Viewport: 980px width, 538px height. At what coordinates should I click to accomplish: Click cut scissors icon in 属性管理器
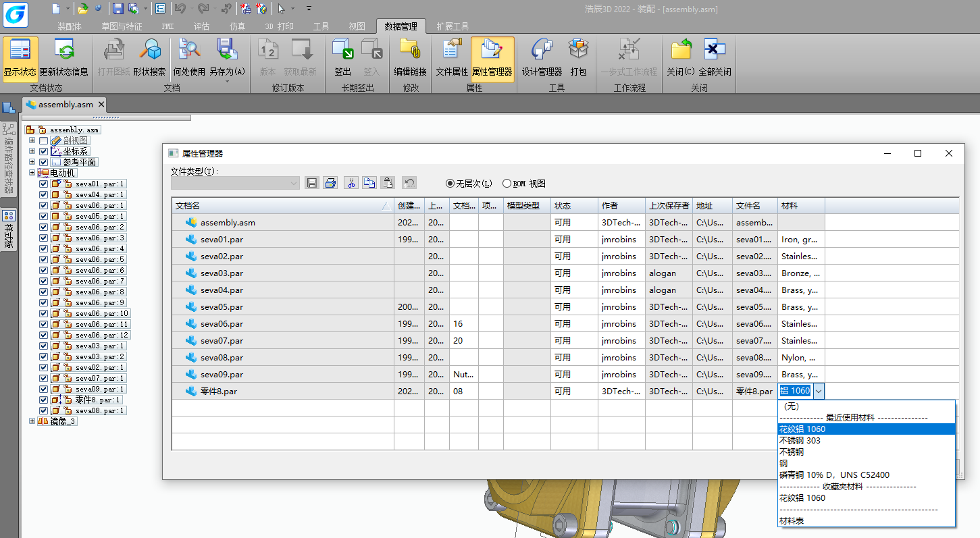point(351,183)
